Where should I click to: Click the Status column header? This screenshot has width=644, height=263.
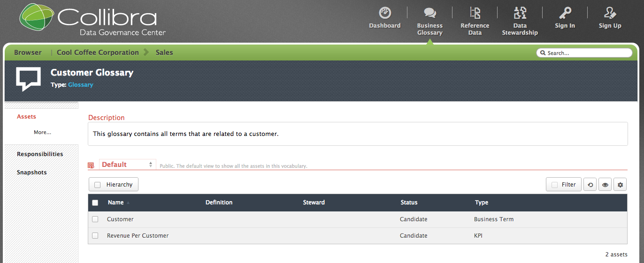[x=409, y=203]
